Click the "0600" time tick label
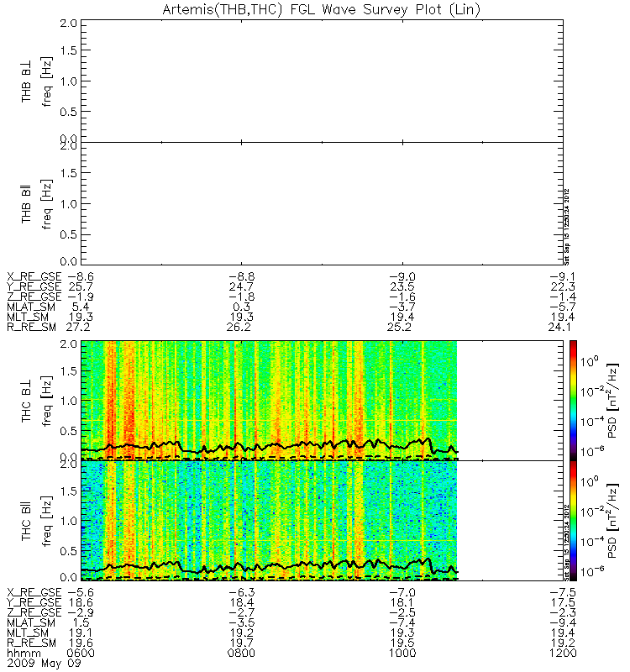The height and width of the screenshot is (672, 630). [x=81, y=654]
